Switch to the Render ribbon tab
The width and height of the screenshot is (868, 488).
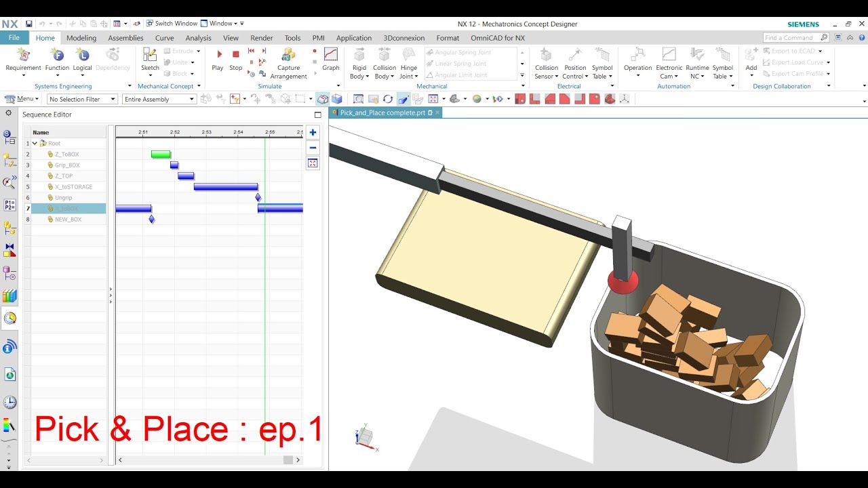[x=262, y=38]
